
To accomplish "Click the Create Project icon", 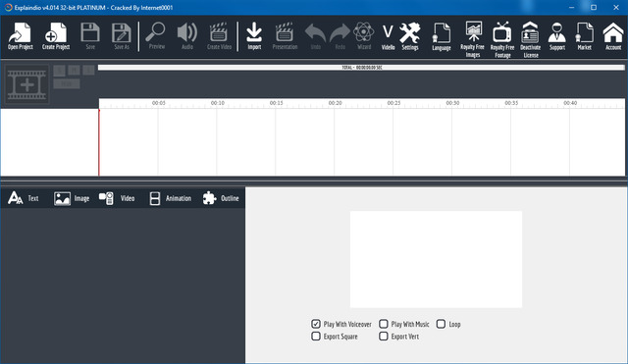I will tap(56, 36).
